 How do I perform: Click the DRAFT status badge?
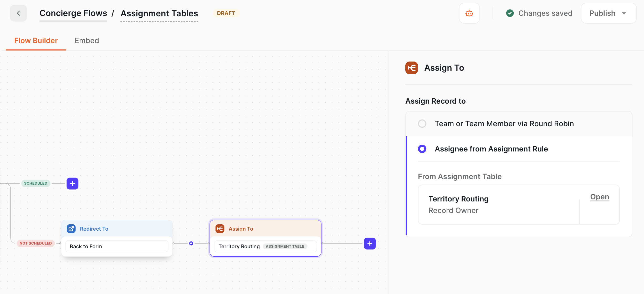[226, 13]
